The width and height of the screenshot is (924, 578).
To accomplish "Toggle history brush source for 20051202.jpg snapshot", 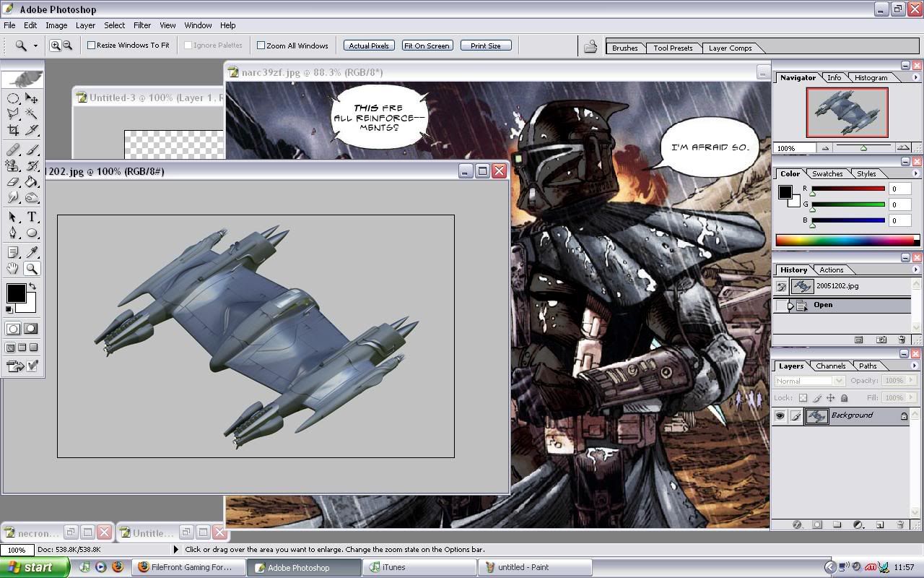I will (781, 287).
